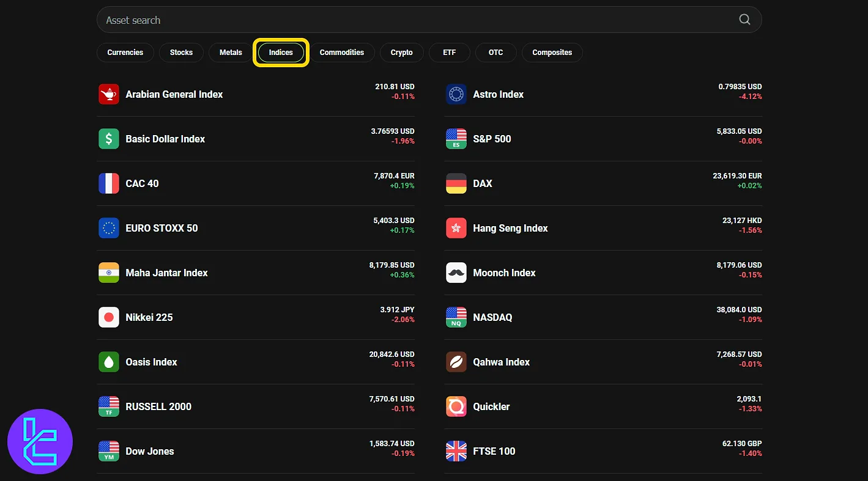Click the RUSSELL 2000 TF flag icon
Viewport: 868px width, 481px height.
point(109,406)
